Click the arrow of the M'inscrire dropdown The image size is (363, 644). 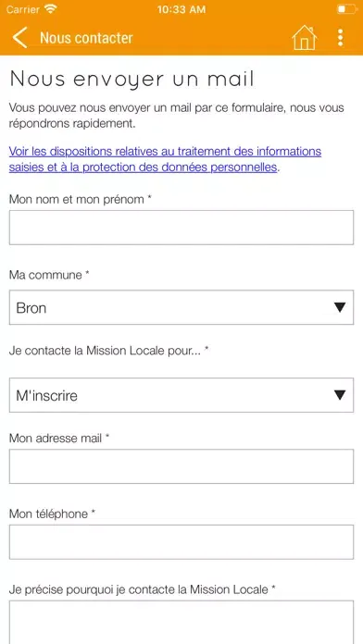coord(340,395)
